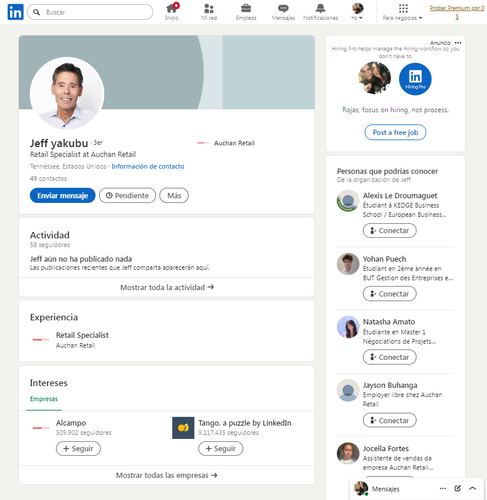Select the Empresas tab
487x500 pixels.
(44, 399)
